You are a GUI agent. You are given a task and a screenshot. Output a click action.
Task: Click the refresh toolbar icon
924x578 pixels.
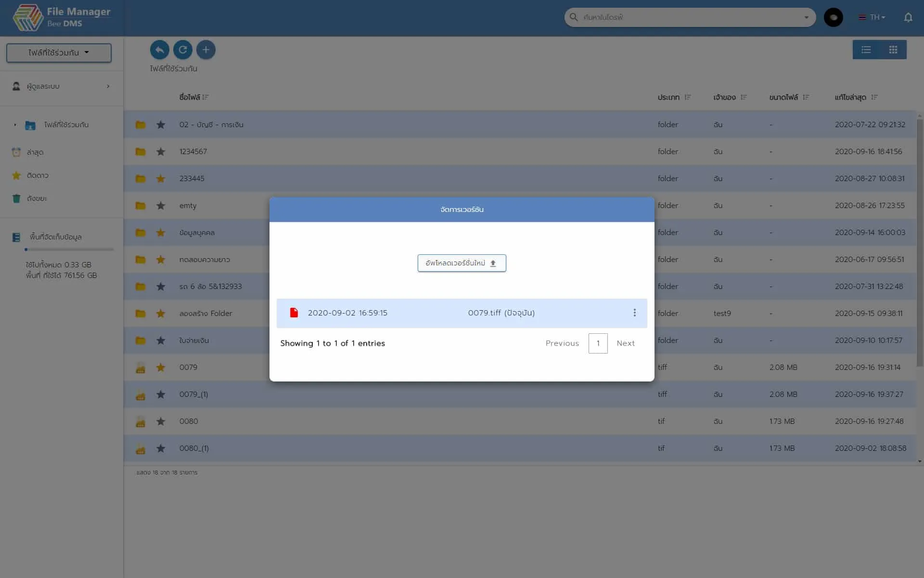(x=183, y=50)
